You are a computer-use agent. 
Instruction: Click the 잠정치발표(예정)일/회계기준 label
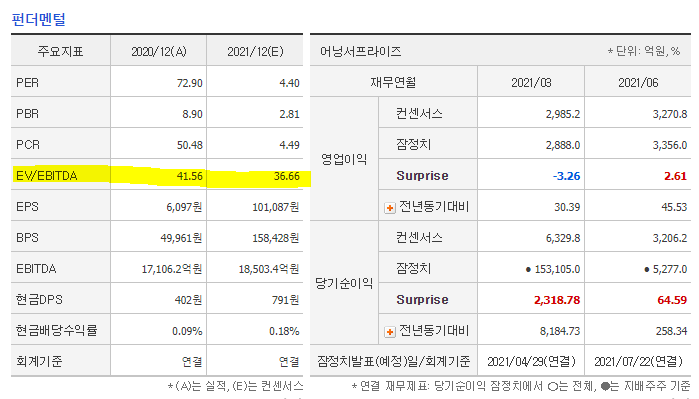pos(394,361)
